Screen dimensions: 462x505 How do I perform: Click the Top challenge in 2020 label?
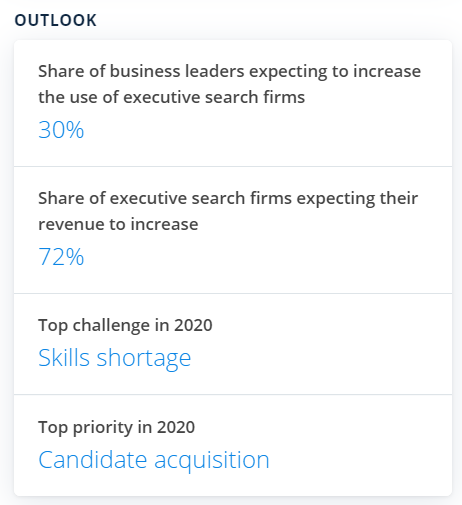click(125, 325)
